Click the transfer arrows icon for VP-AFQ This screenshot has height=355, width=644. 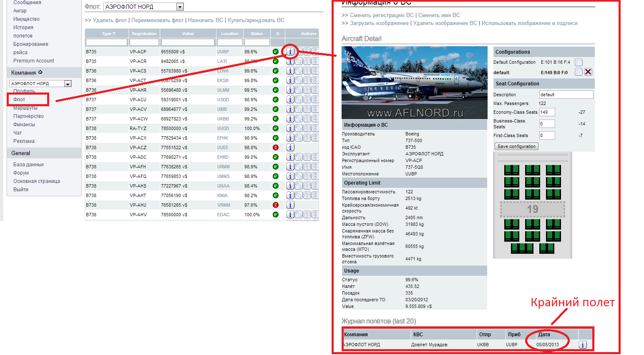coord(307,176)
